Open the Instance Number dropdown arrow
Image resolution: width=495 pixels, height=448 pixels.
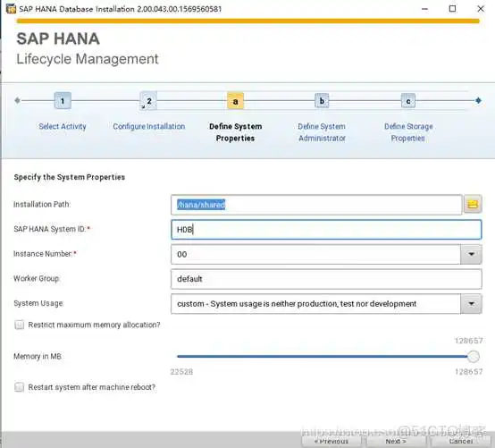pos(471,254)
